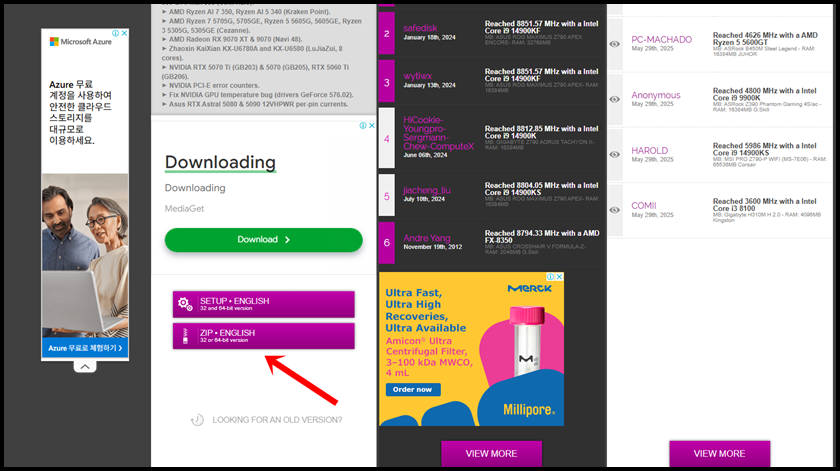Screen dimensions: 840x471
Task: Open the Merck ad info icon
Action: [551, 277]
